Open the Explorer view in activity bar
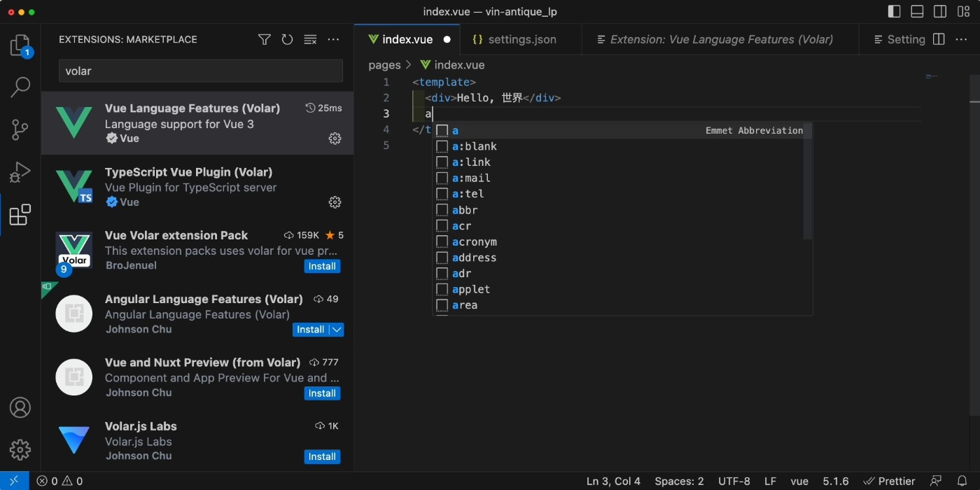 [20, 46]
